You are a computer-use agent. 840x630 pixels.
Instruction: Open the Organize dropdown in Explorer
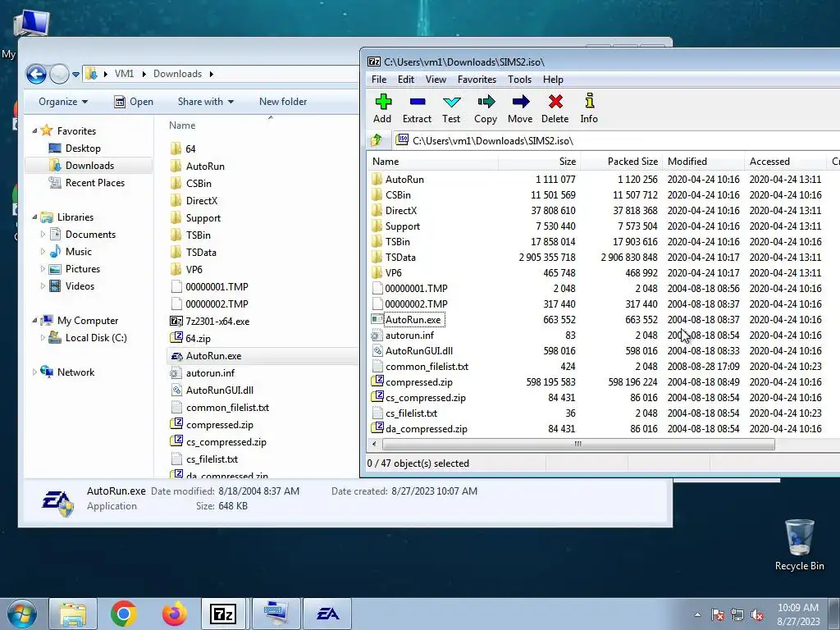(x=63, y=102)
